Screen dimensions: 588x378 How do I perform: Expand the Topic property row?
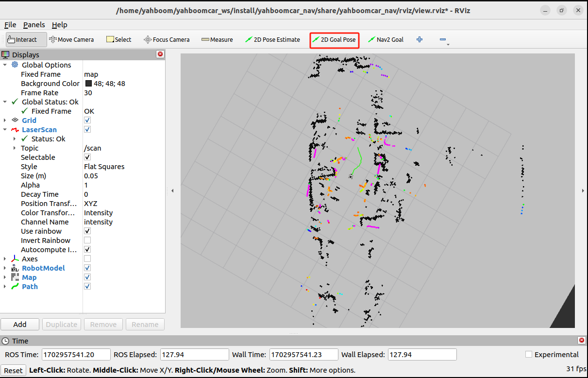[15, 148]
